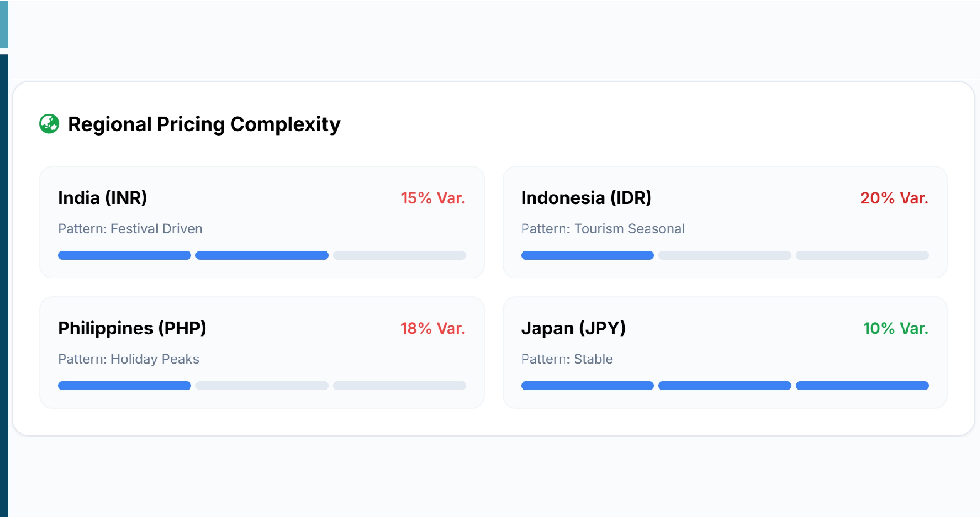Select the Holiday Peaks pattern text

point(129,359)
